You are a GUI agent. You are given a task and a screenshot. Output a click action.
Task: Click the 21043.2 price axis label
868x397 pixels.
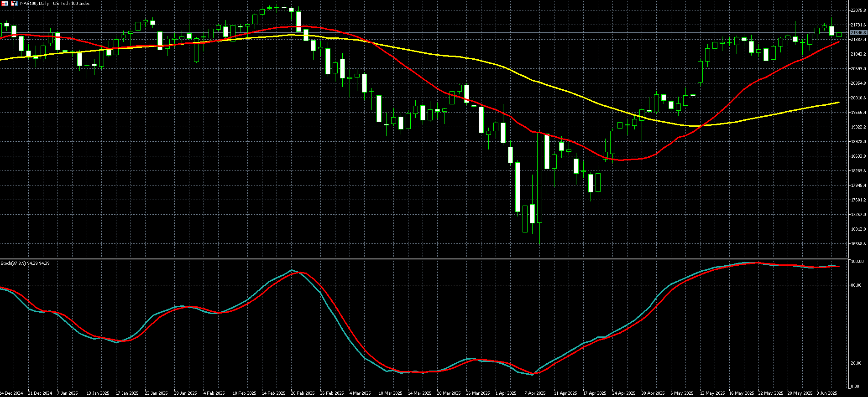tap(858, 54)
